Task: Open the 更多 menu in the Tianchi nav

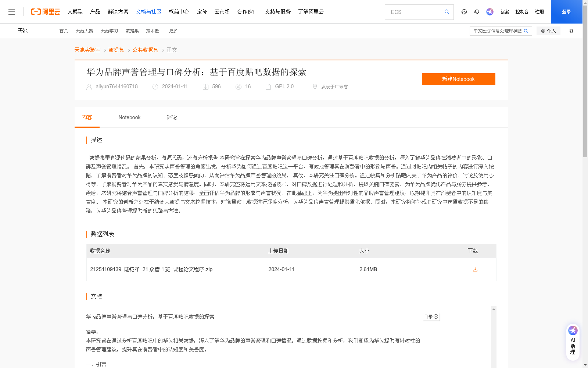Action: (x=173, y=31)
